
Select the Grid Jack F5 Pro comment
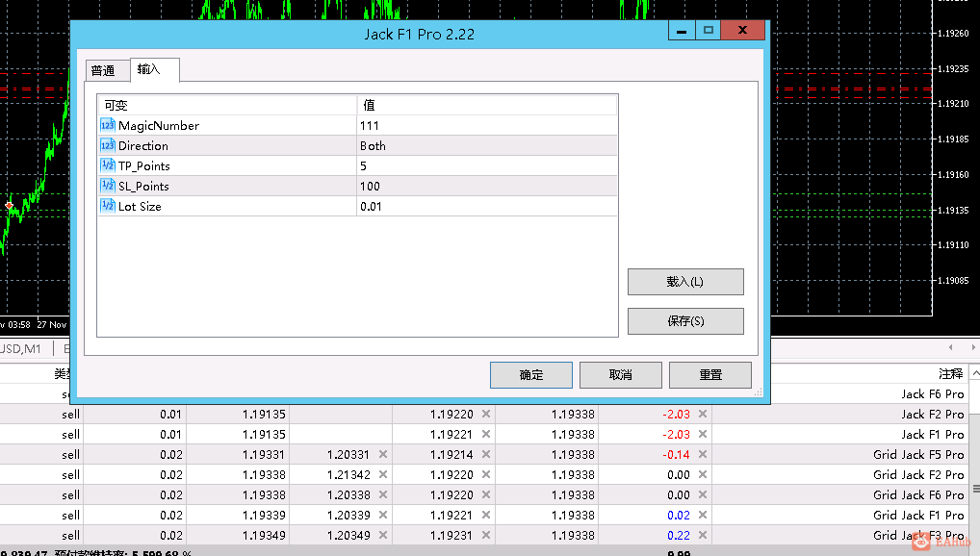tap(918, 454)
